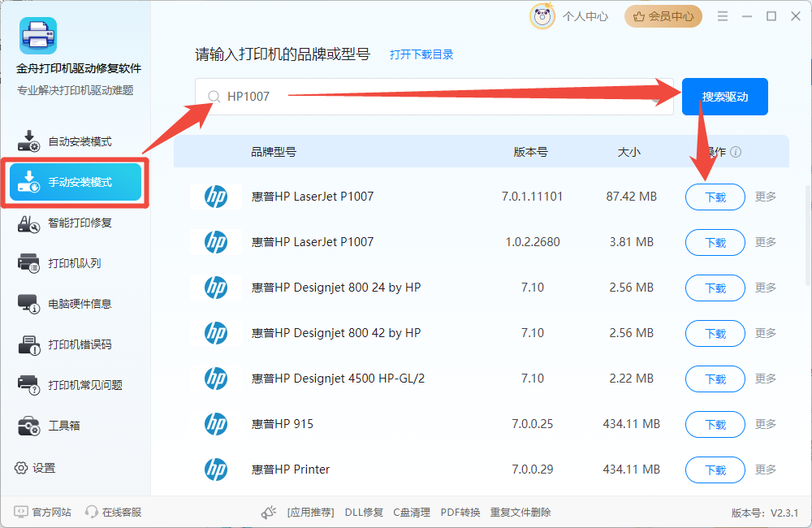Download Designjet 4500 HP-GL/2 driver
812x528 pixels.
(x=715, y=379)
